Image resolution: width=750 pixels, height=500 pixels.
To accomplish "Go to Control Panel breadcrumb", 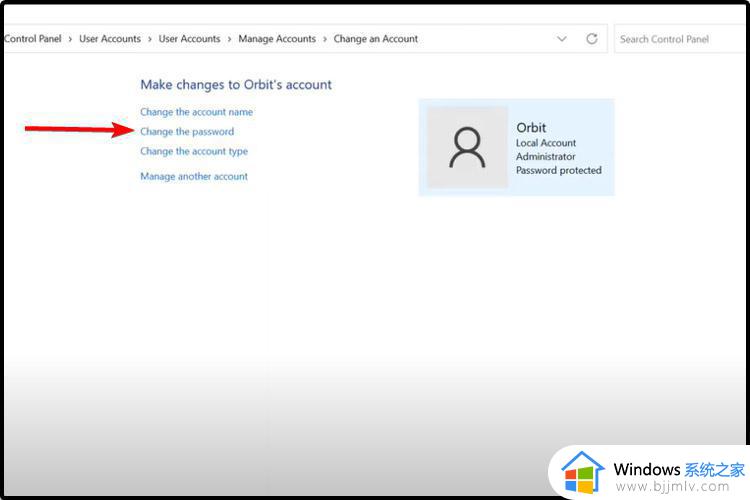I will (33, 39).
